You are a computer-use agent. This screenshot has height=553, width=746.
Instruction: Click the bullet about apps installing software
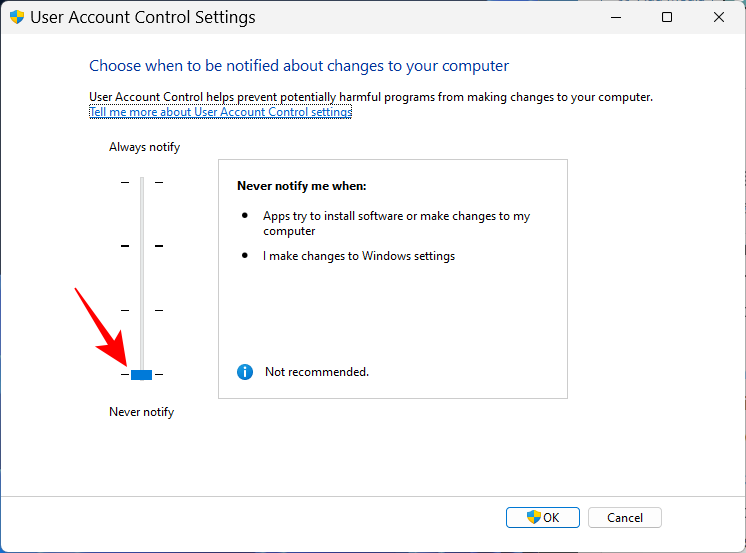[x=396, y=223]
